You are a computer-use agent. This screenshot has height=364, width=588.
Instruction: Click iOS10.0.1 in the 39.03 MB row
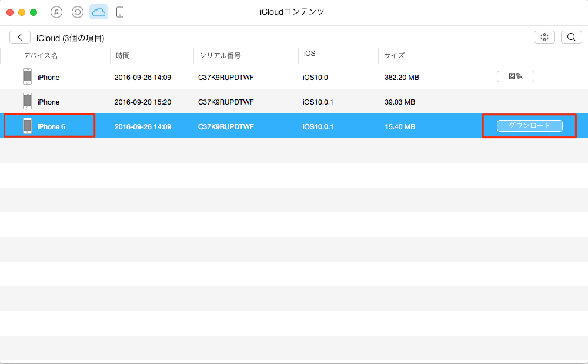coord(318,102)
